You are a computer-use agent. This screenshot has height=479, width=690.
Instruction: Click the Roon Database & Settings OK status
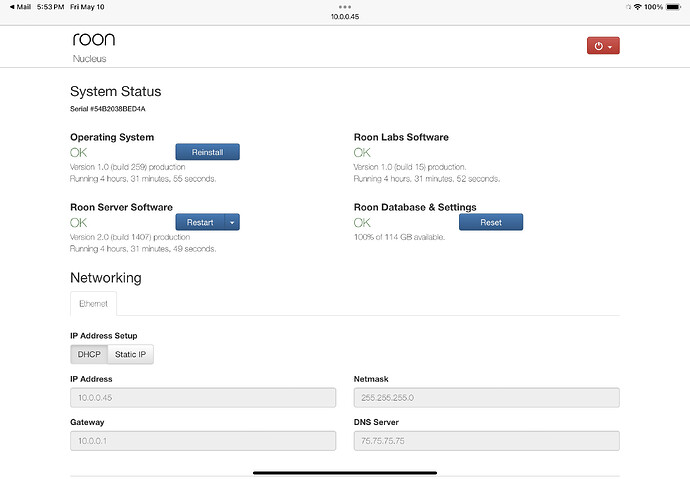click(362, 223)
